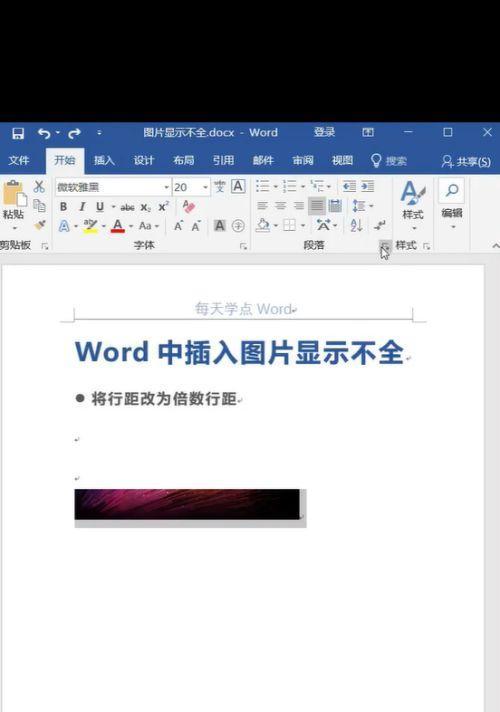This screenshot has height=712, width=500.
Task: Open the 审阅 Review tab
Action: 302,160
